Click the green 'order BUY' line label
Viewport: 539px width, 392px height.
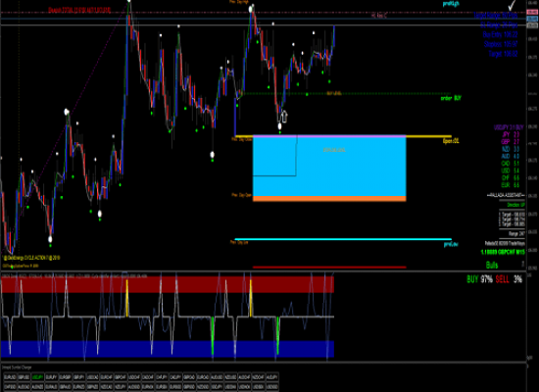pos(451,98)
